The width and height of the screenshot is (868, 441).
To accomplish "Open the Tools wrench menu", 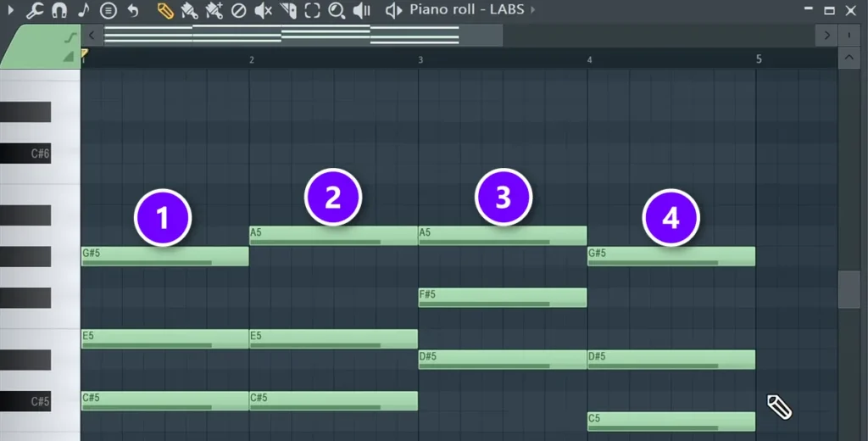I will pos(34,10).
